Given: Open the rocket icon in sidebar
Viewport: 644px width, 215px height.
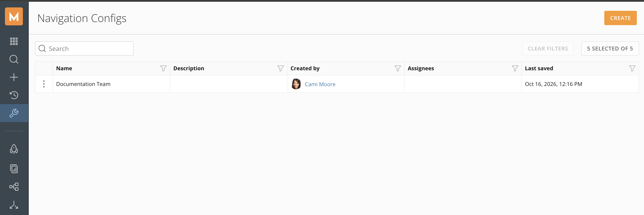Looking at the screenshot, I should click(x=14, y=149).
